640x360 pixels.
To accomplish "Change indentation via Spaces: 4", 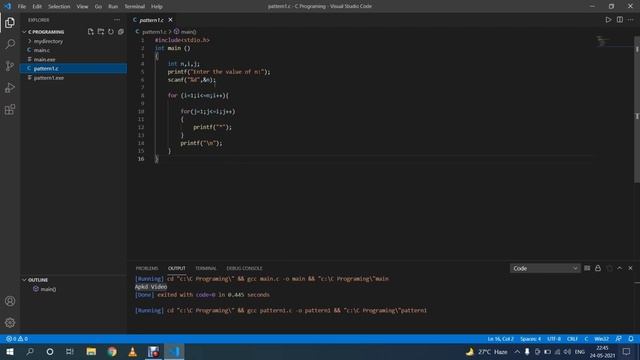I will (530, 339).
